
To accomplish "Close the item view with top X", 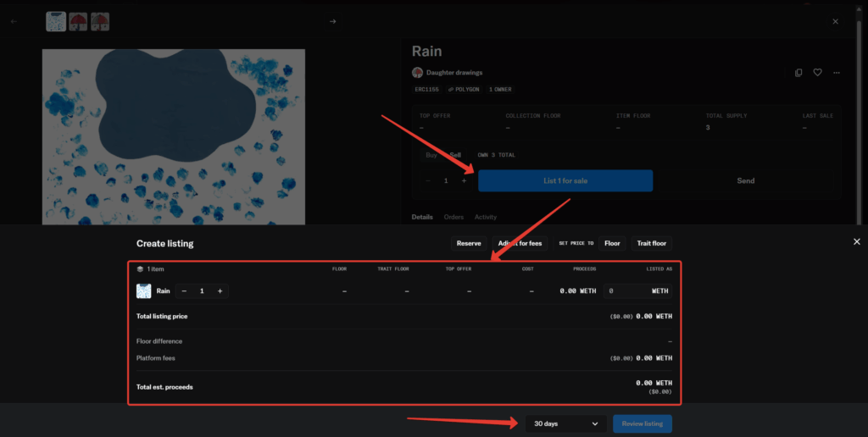I will (835, 21).
